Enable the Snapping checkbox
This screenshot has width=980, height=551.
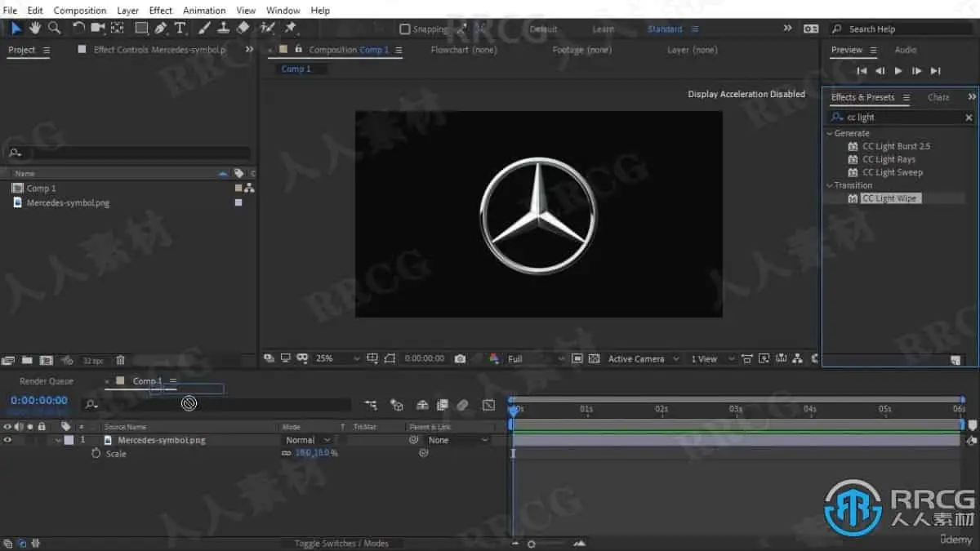(x=404, y=29)
